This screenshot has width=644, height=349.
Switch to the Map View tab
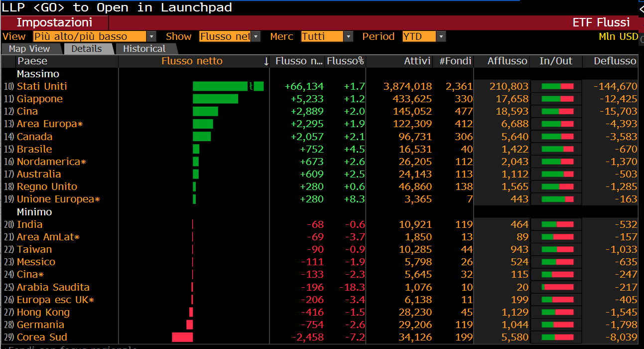29,48
